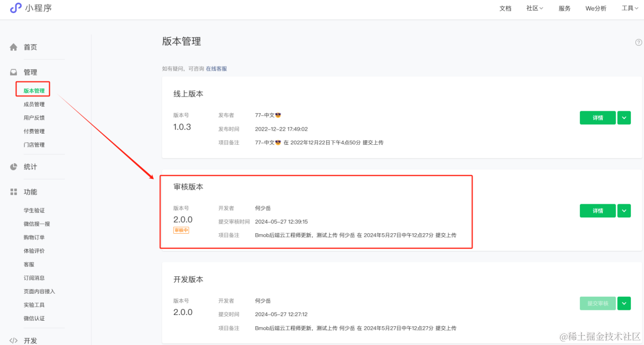The width and height of the screenshot is (644, 345).
Task: Click 详情 button for 线上版本
Action: click(598, 118)
